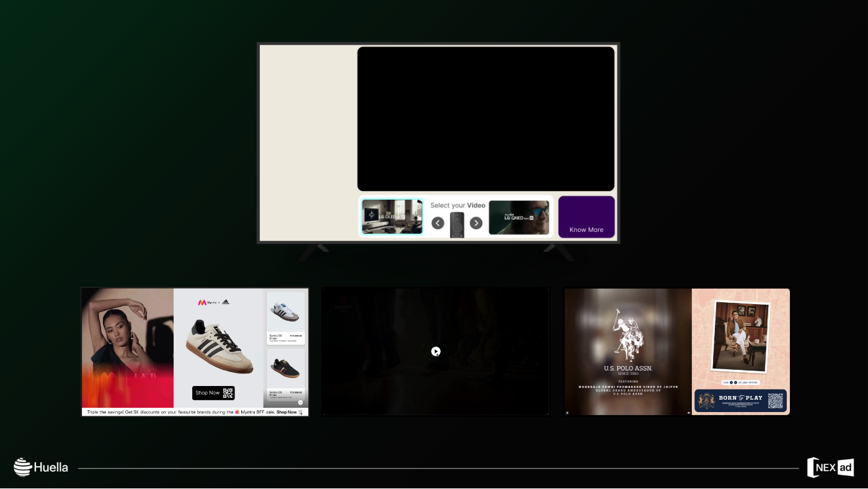Click the NEXad logo in the footer

click(x=831, y=467)
